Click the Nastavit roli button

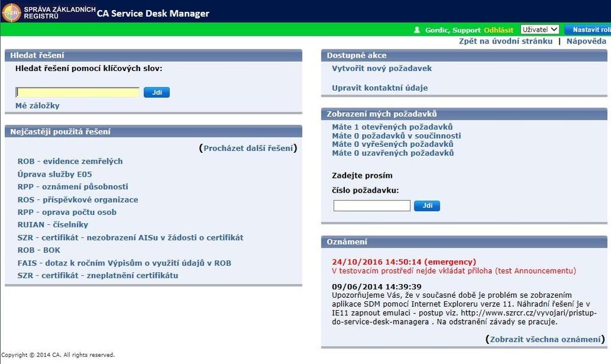click(588, 30)
